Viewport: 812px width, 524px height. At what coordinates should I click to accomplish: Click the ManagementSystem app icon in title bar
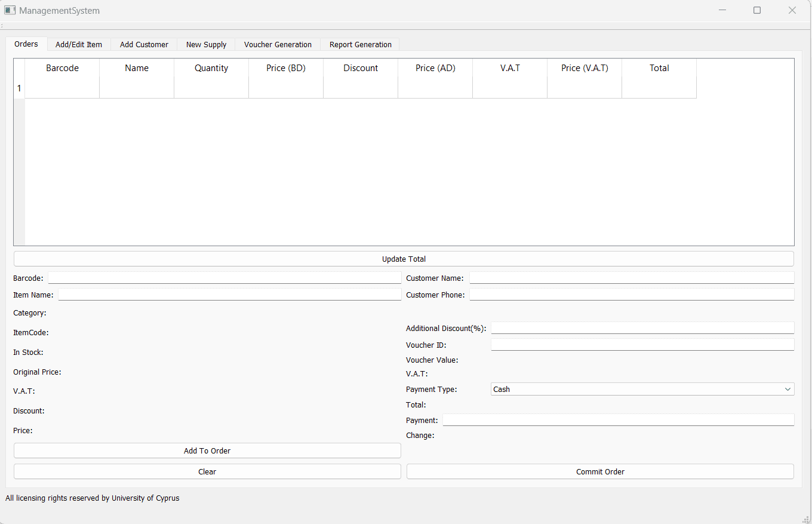[10, 10]
